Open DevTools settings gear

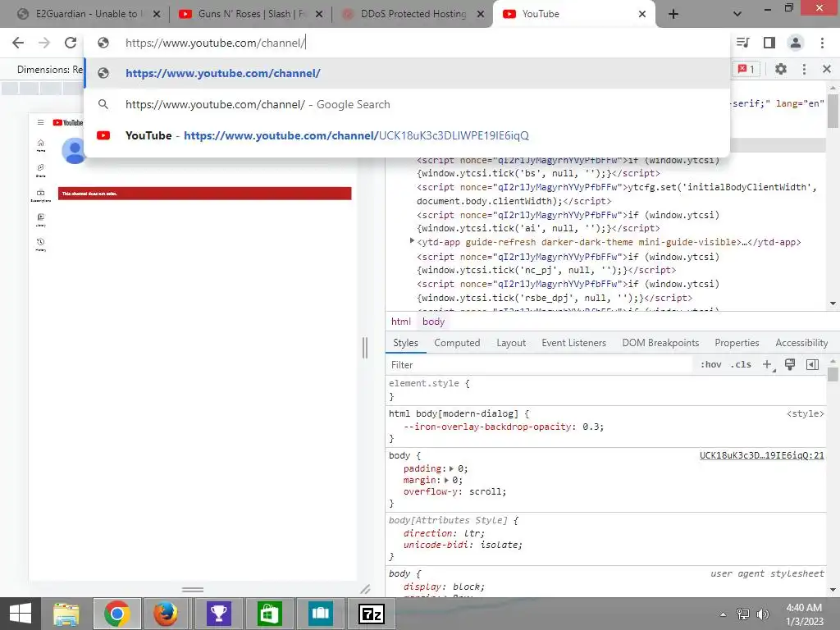click(781, 69)
